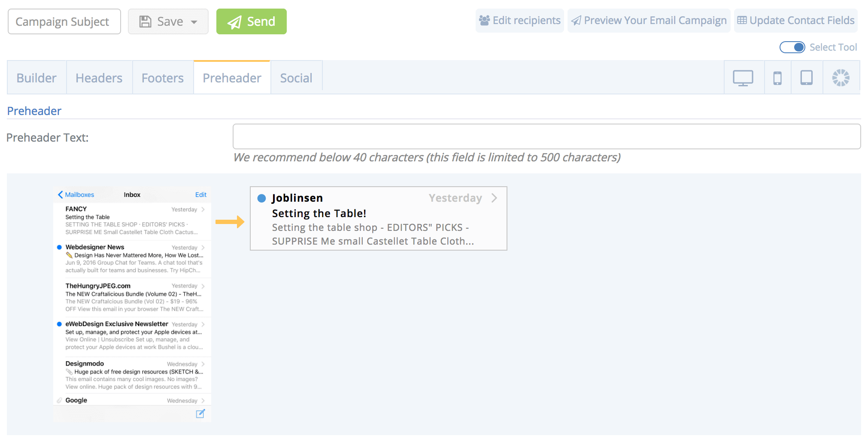Switch to tablet preview icon

click(x=806, y=78)
